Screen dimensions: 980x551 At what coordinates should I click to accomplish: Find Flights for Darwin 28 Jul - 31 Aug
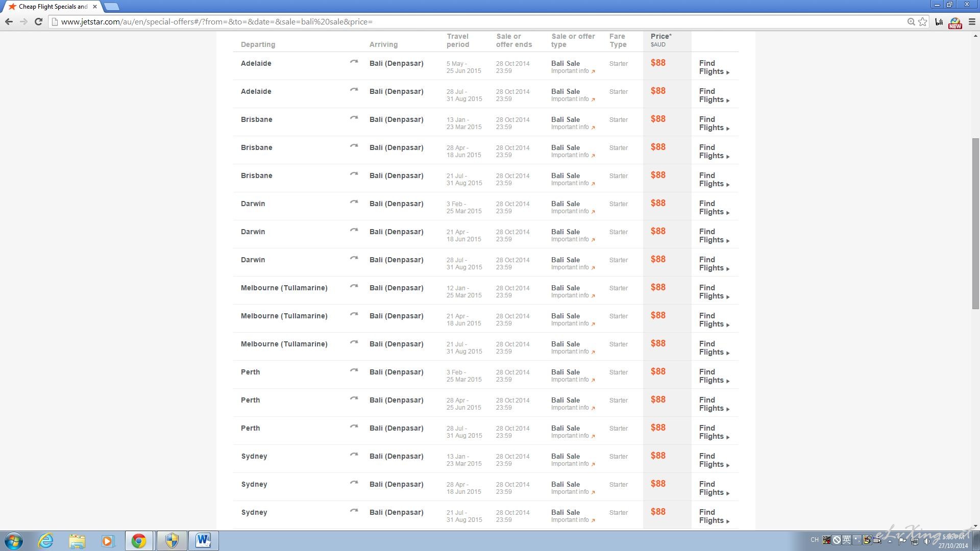pos(714,264)
